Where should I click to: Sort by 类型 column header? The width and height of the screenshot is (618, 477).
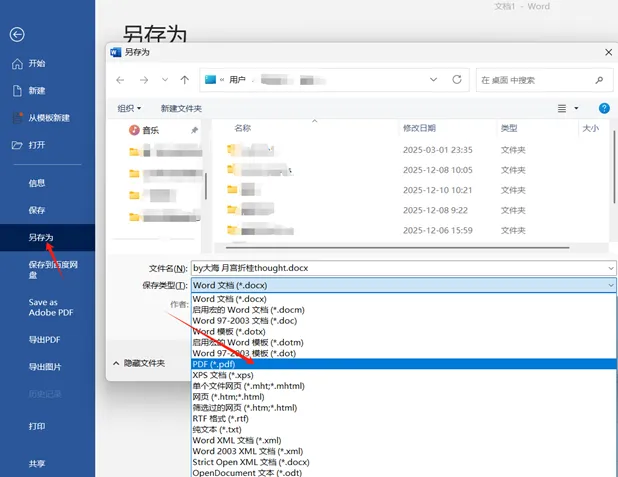pyautogui.click(x=509, y=128)
